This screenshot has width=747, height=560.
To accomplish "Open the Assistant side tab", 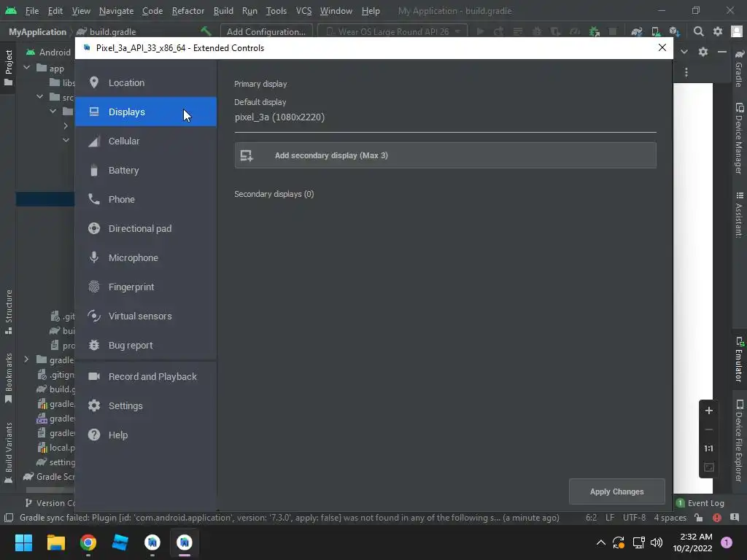I will click(739, 214).
